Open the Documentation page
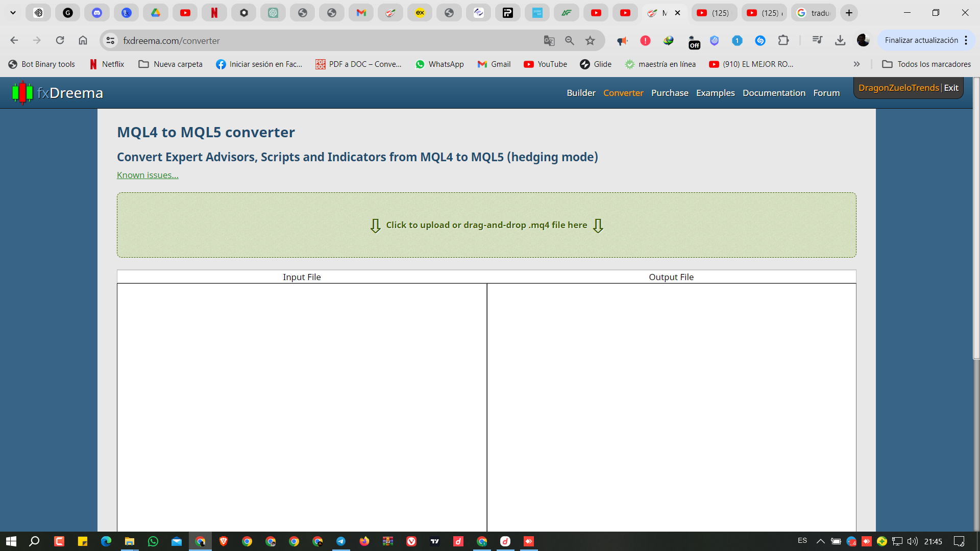The image size is (980, 551). [x=774, y=93]
